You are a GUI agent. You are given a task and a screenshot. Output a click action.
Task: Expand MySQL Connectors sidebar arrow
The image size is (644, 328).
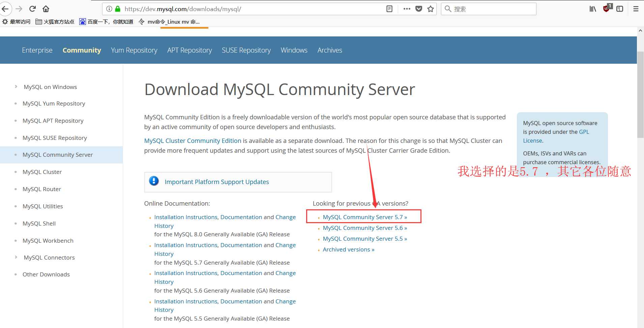point(16,257)
